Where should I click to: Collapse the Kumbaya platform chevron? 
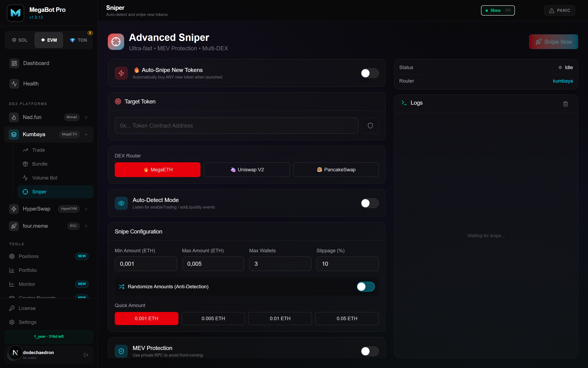tap(86, 134)
